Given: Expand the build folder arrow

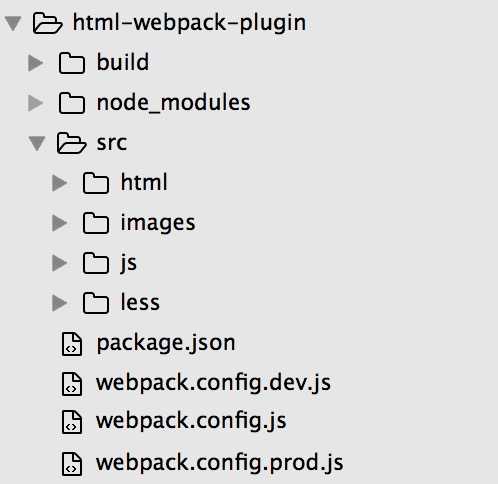Looking at the screenshot, I should (36, 63).
